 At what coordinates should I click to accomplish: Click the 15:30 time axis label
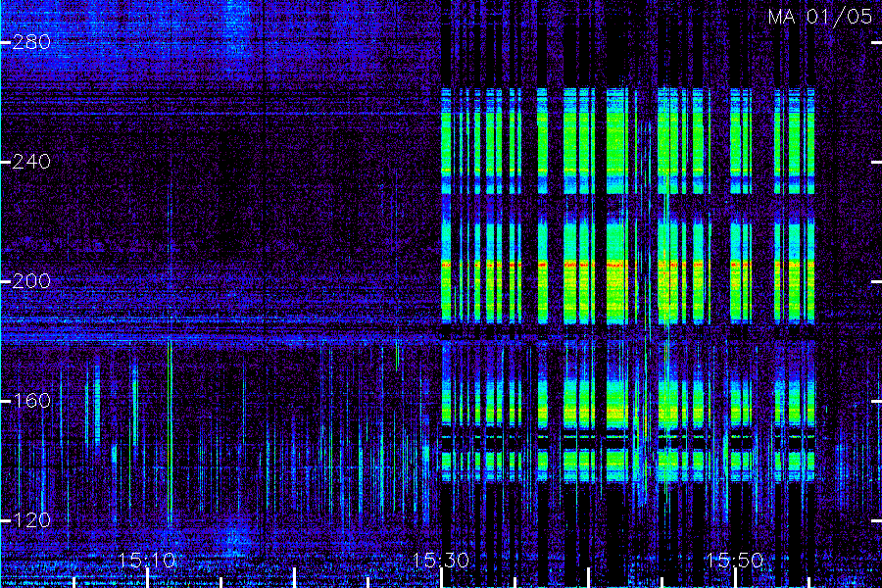440,561
